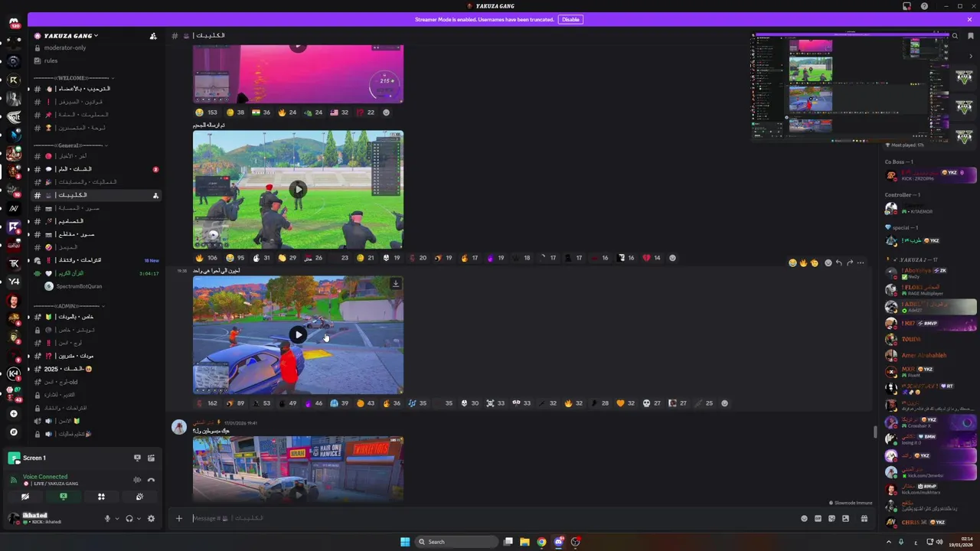Focus the message input field

pos(490,518)
